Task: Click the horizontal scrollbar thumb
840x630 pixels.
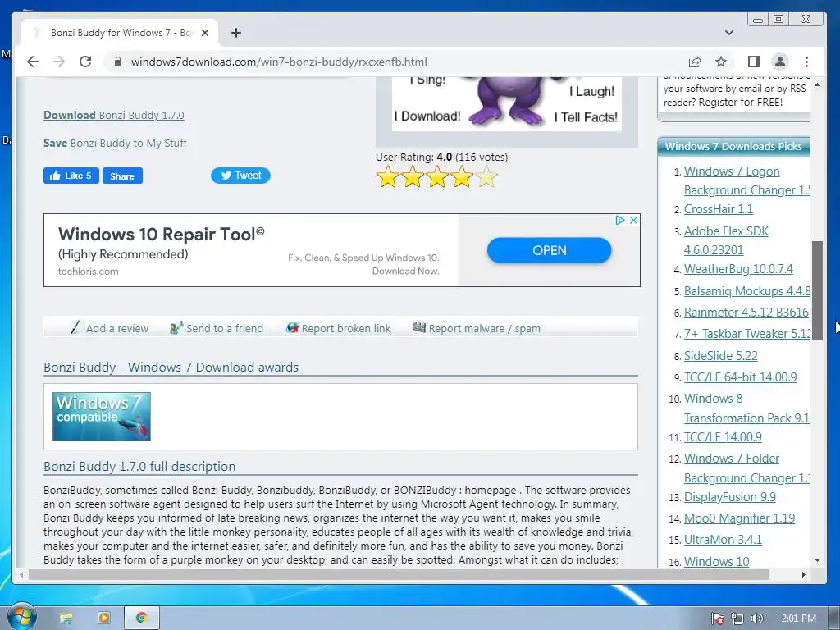Action: 399,574
